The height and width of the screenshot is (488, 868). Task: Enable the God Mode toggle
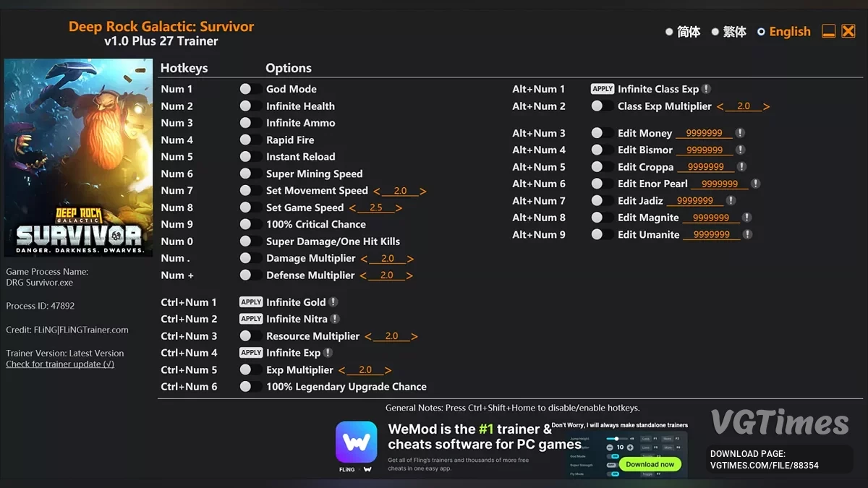[x=250, y=89]
